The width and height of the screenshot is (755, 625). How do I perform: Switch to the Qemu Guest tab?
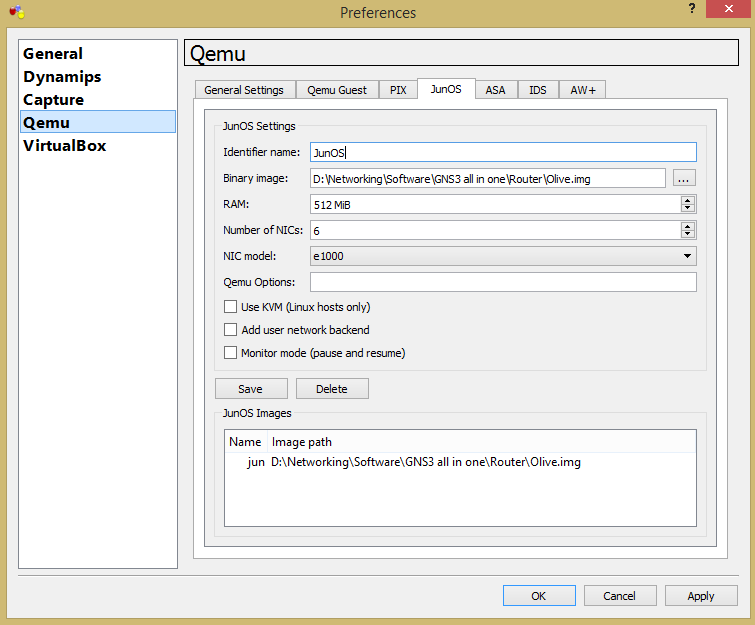click(337, 90)
